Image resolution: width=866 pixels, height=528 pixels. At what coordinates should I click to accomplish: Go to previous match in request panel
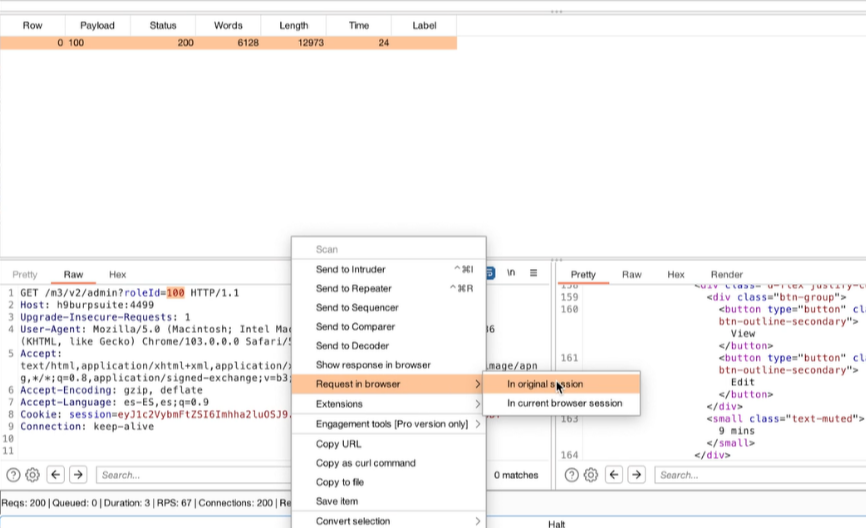pyautogui.click(x=56, y=474)
